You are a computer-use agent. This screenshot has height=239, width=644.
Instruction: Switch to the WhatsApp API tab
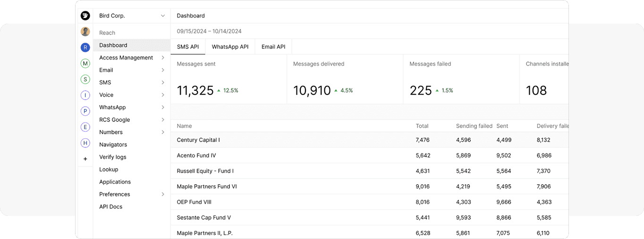coord(230,47)
